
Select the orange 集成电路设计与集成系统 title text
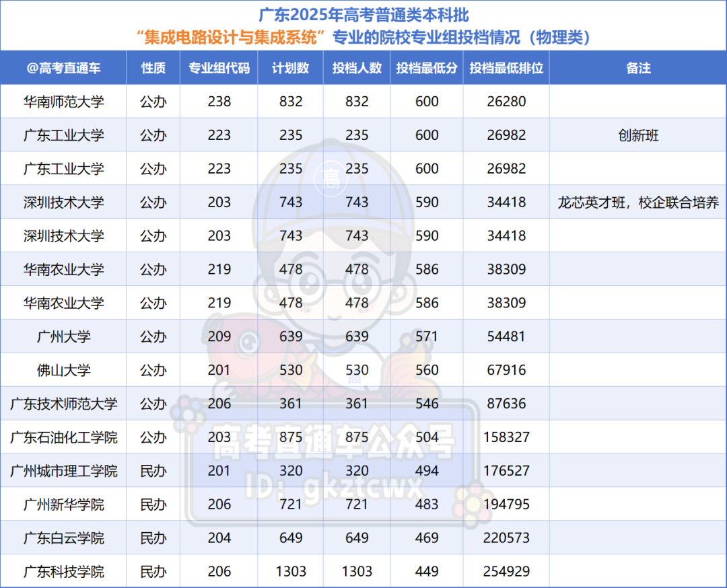[230, 37]
